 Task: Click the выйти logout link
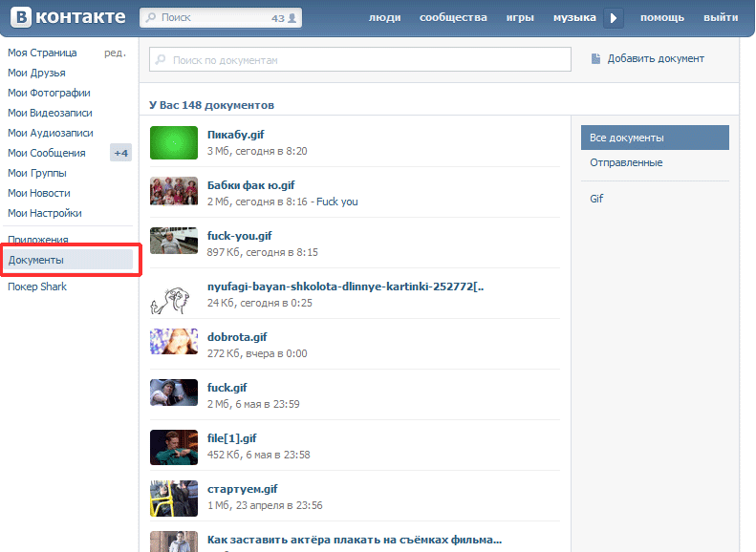720,18
